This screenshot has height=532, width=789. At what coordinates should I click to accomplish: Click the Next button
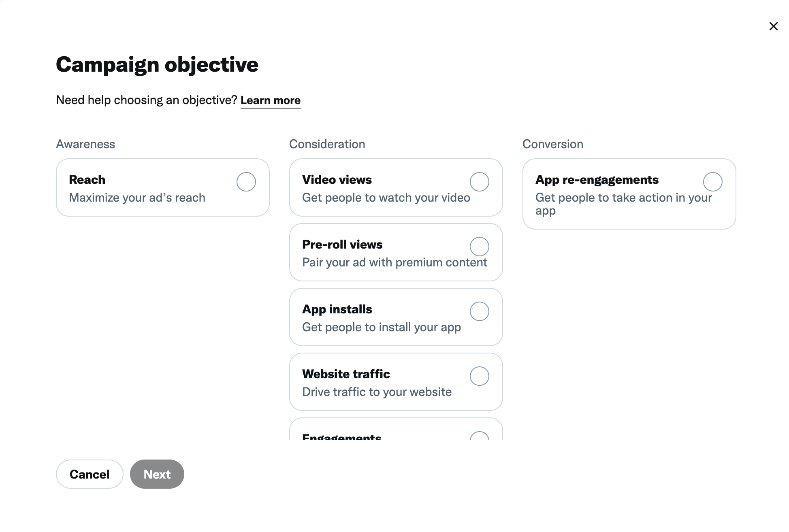pos(157,474)
